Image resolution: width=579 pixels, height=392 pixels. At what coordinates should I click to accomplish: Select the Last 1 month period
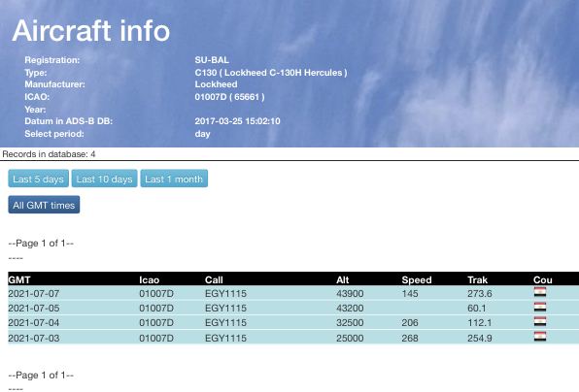(174, 179)
